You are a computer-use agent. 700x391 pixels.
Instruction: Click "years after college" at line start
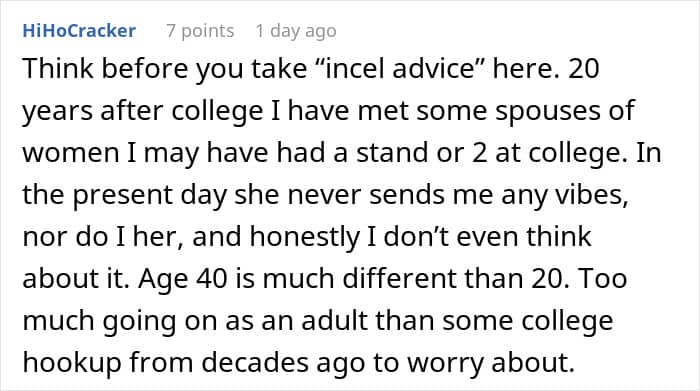point(142,112)
